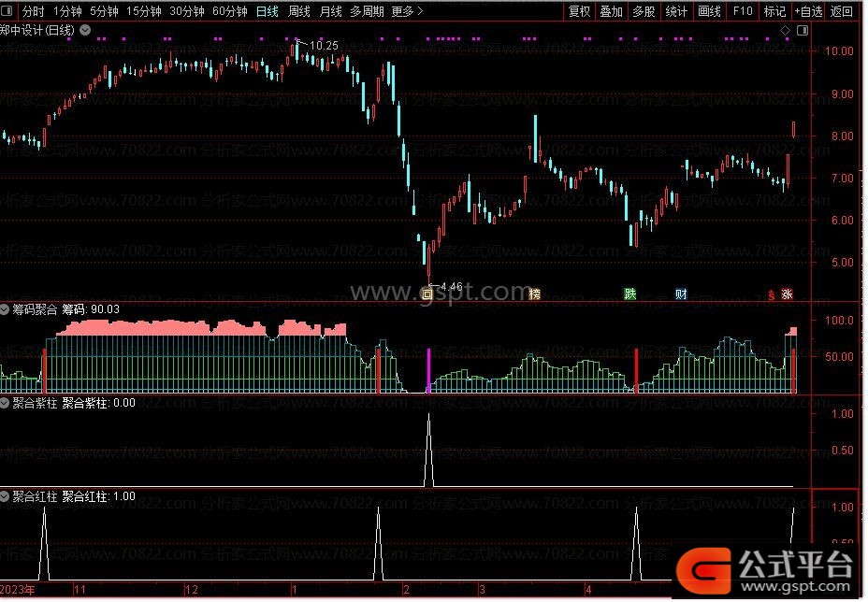Toggle the split panel icon beside the diamond
The image size is (868, 602).
(x=803, y=31)
